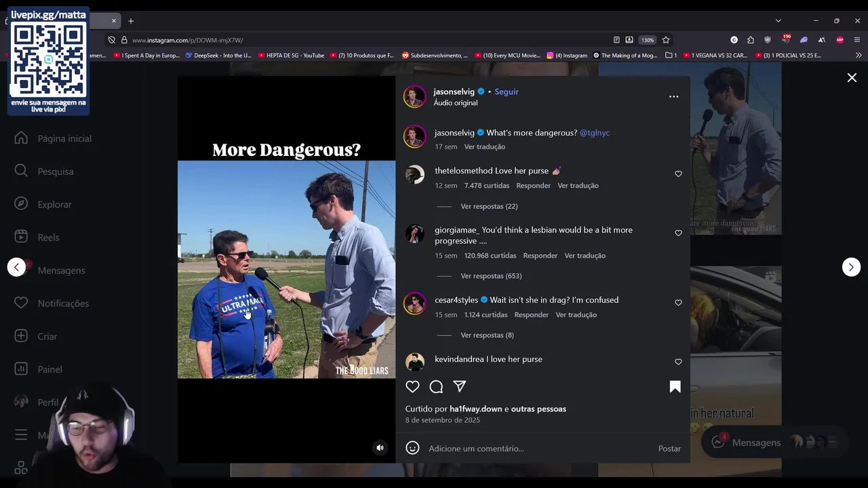868x488 pixels.
Task: Click the plus Criar icon
Action: pyautogui.click(x=21, y=336)
